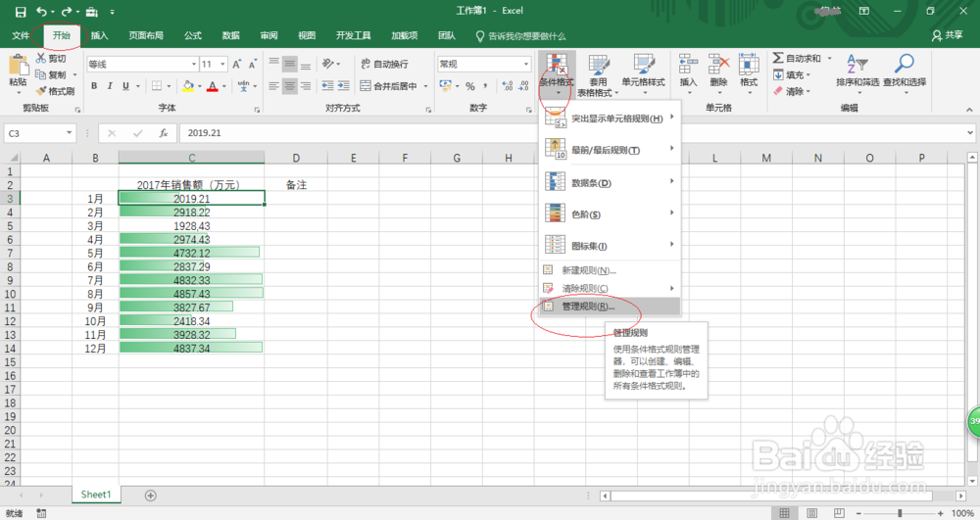
Task: Open the font color dropdown arrow
Action: (x=224, y=86)
